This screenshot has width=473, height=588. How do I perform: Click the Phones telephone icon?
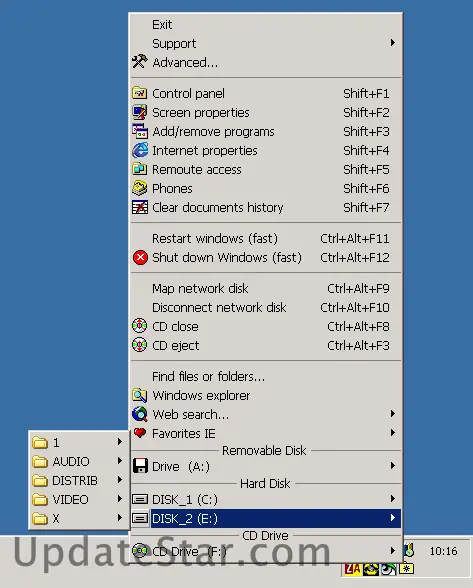pyautogui.click(x=140, y=188)
